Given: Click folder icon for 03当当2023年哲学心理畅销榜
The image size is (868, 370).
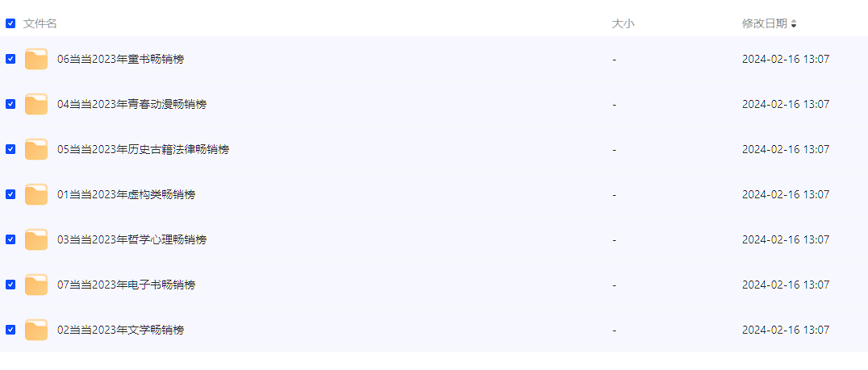Looking at the screenshot, I should coord(36,239).
